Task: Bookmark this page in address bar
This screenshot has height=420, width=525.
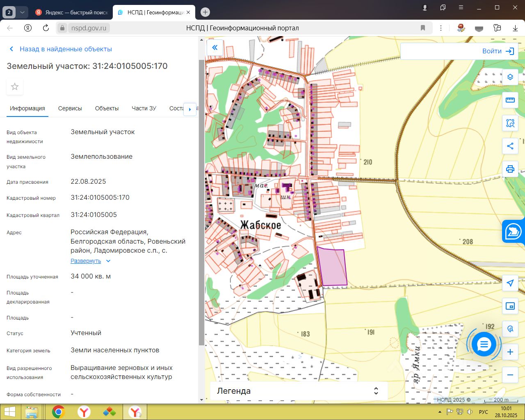Action: (423, 28)
